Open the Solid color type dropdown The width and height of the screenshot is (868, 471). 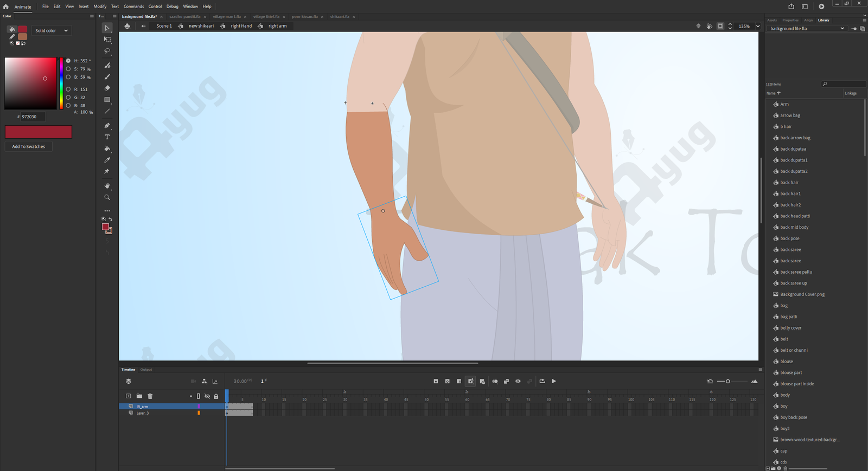pyautogui.click(x=52, y=30)
